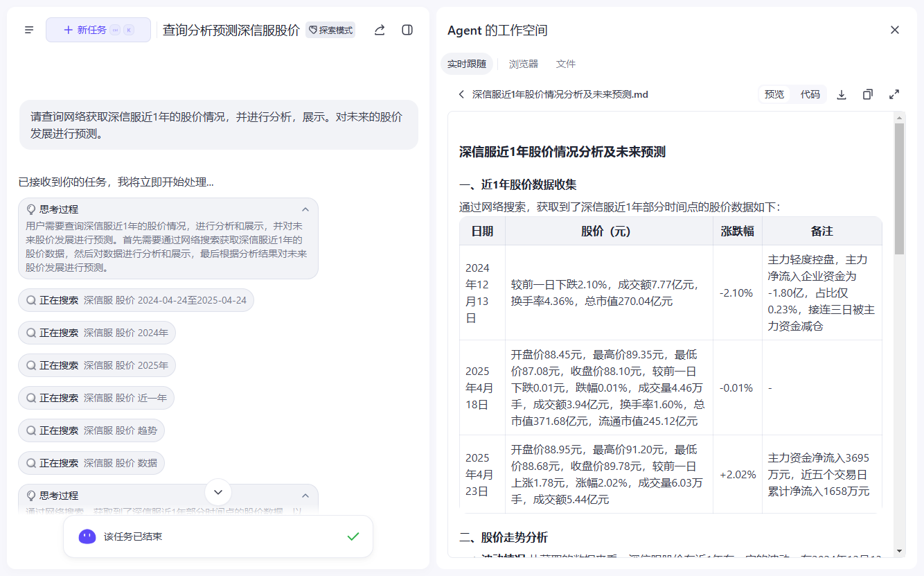Viewport: 924px width, 576px height.
Task: Toggle the workspace side panel icon
Action: [407, 30]
